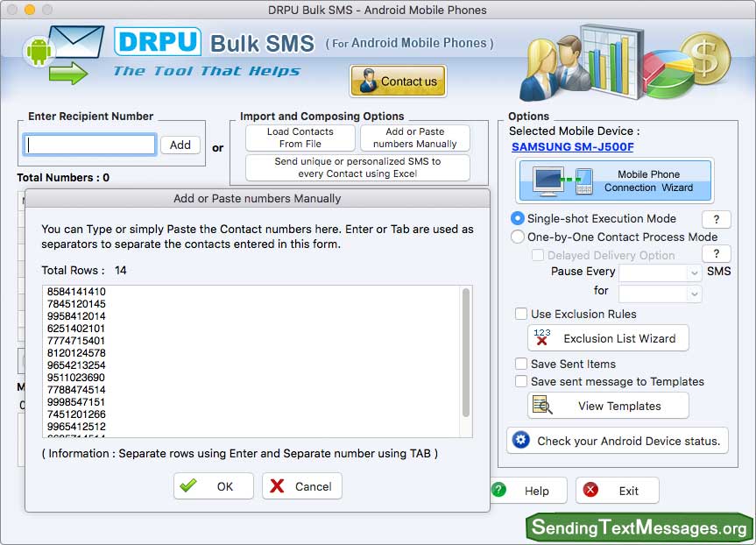Screen dimensions: 756x545
Task: Click number 9965412512 in the list
Action: 76,427
